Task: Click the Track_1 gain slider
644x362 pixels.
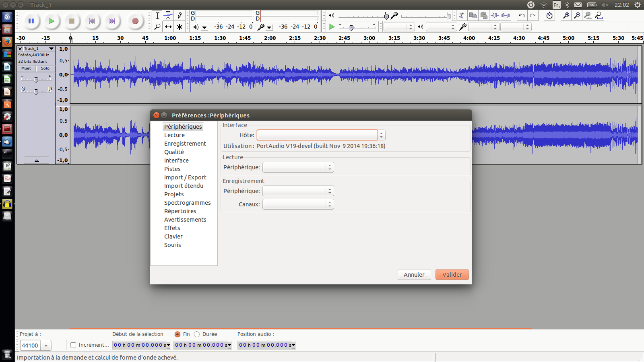Action: point(36,80)
